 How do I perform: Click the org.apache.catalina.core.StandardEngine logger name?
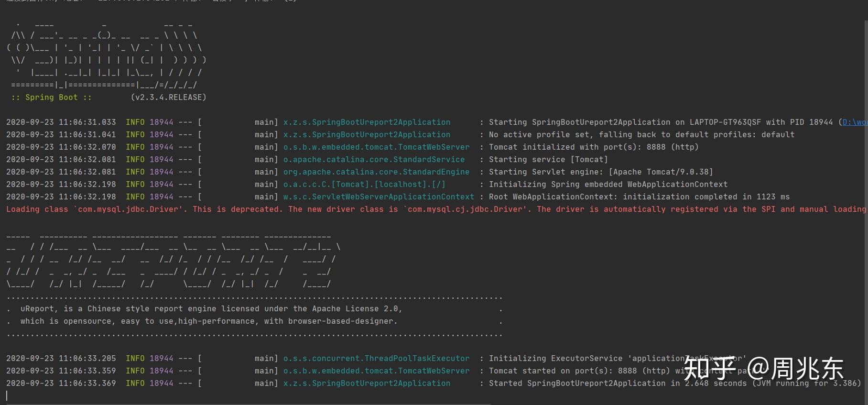click(376, 172)
